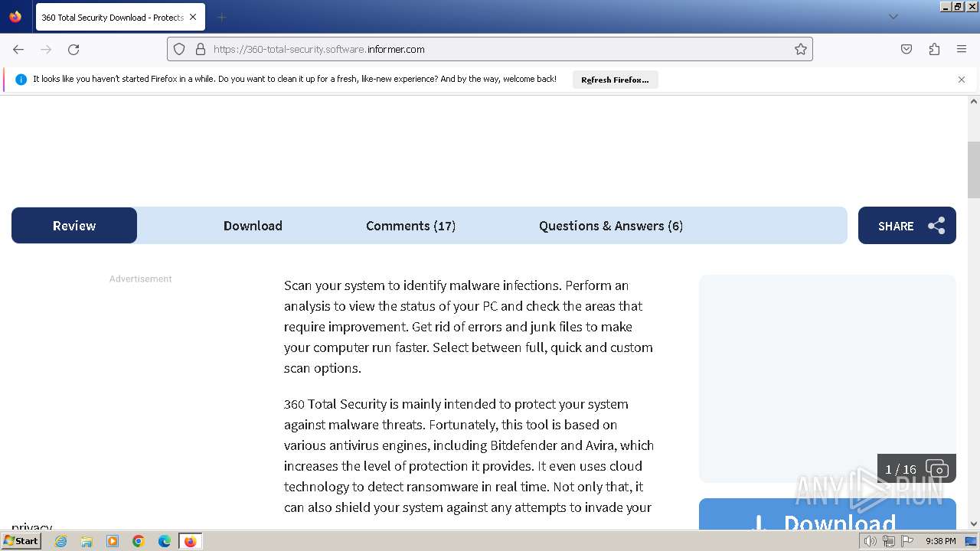Save page to Pocket

[906, 49]
